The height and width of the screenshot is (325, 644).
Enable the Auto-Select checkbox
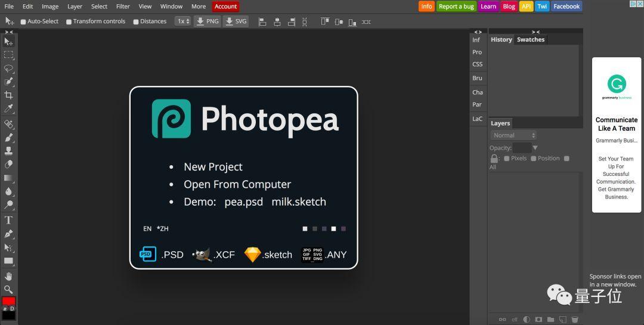(23, 22)
